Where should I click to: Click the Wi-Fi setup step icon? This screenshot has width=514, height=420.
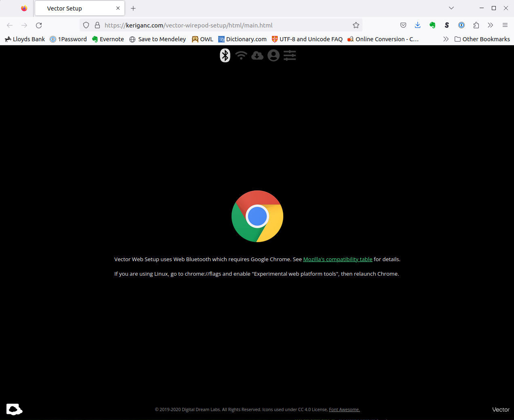coord(241,55)
